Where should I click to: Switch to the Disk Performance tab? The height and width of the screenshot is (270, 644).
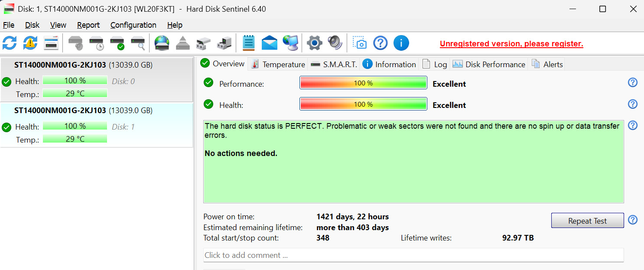coord(489,64)
